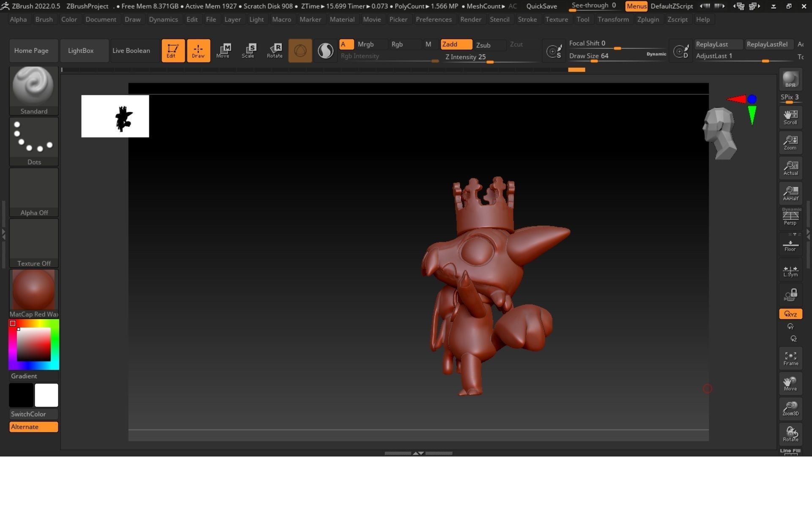
Task: Toggle the Rgb channel button
Action: click(405, 44)
